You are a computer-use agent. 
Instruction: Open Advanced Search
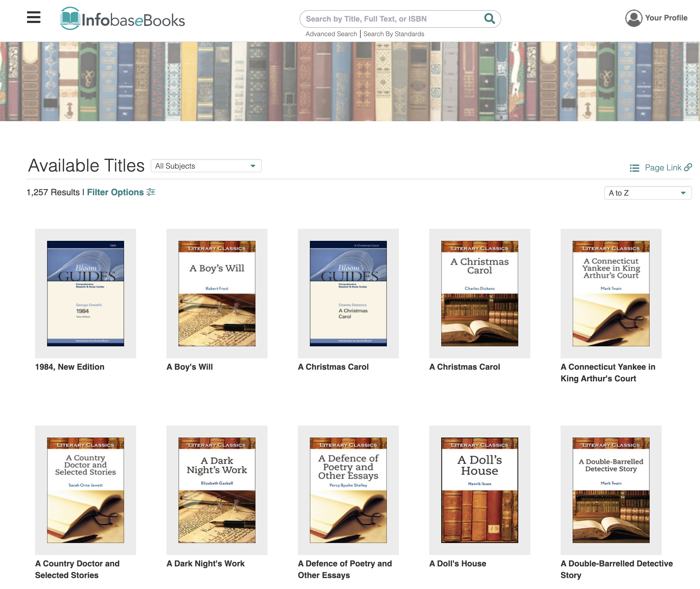(x=331, y=34)
